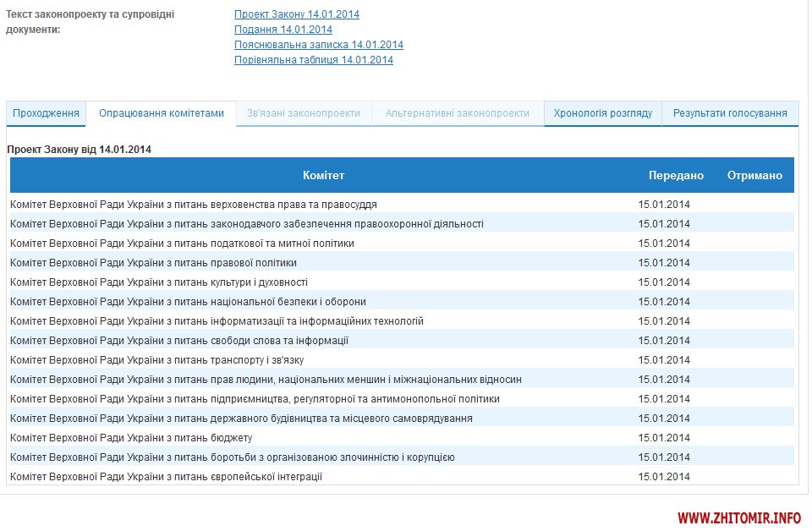Select the Опрацювання комітетами tab
812x531 pixels.
162,113
